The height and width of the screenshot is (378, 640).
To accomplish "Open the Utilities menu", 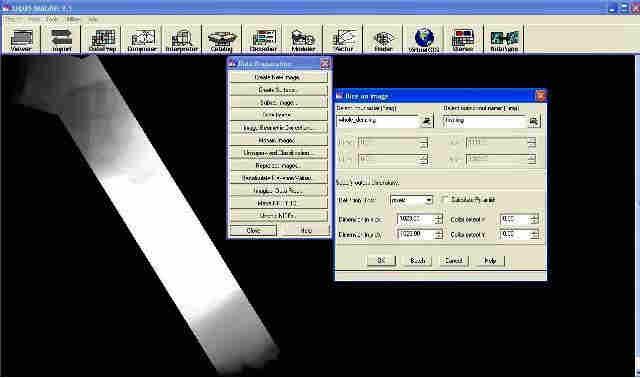I will (x=73, y=19).
